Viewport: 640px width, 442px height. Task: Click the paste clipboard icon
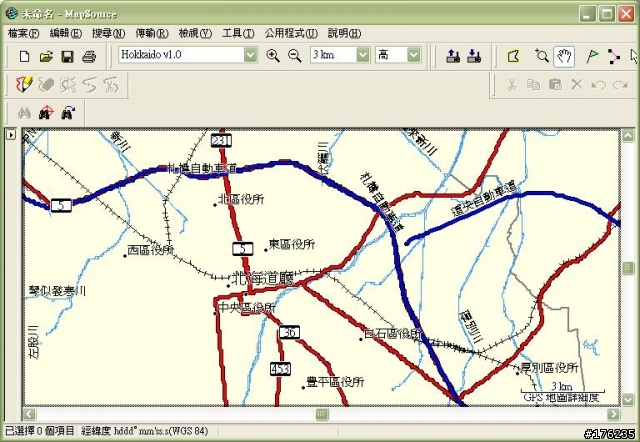tap(555, 84)
